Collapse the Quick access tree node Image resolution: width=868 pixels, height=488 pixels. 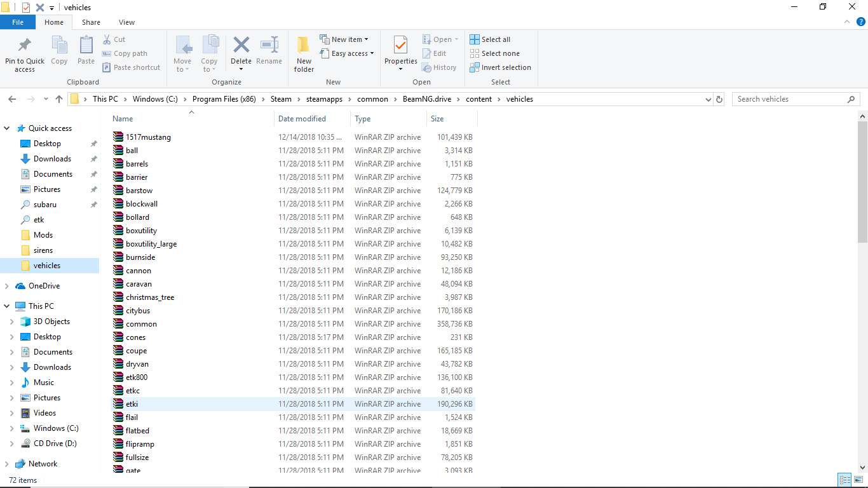7,128
